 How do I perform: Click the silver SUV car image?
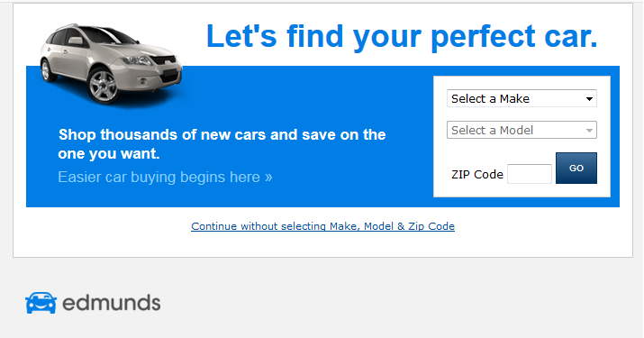click(111, 63)
